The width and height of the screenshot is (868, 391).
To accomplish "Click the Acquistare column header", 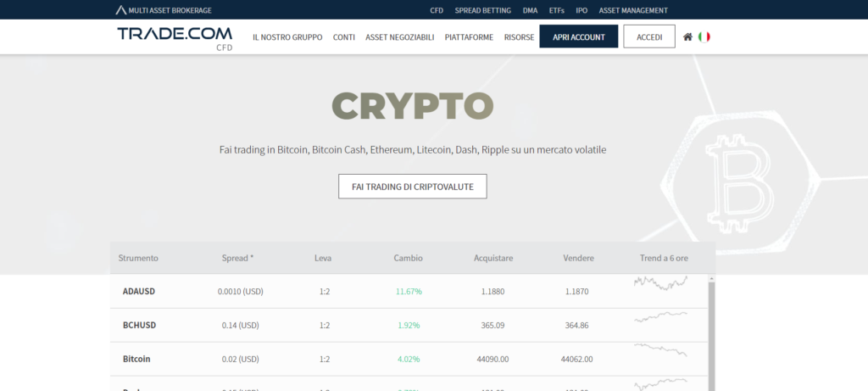I will click(x=493, y=258).
